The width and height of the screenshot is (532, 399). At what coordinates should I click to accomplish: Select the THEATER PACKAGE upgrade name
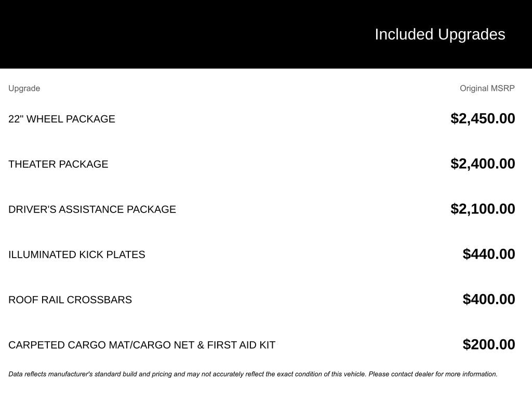click(x=58, y=164)
